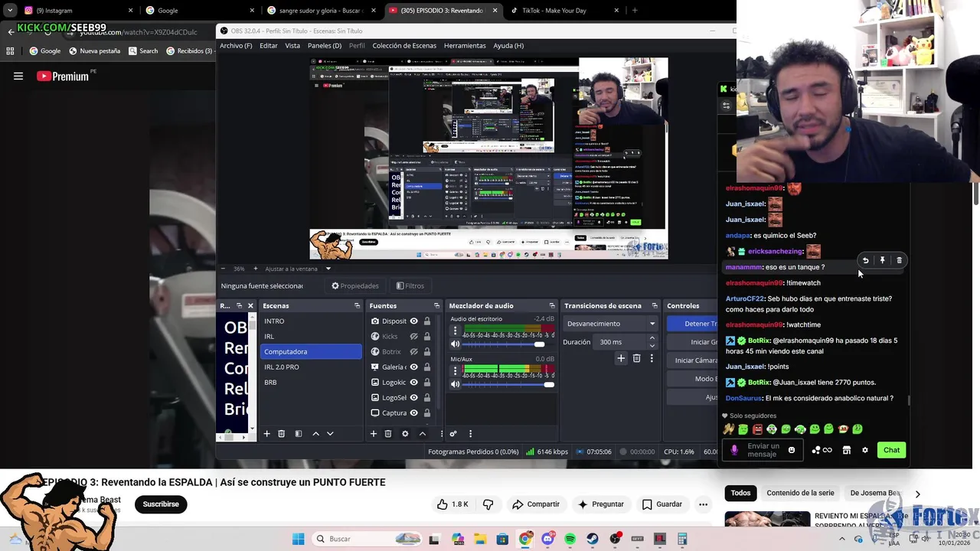Add a scene transition with plus icon
The height and width of the screenshot is (551, 980).
pos(621,358)
